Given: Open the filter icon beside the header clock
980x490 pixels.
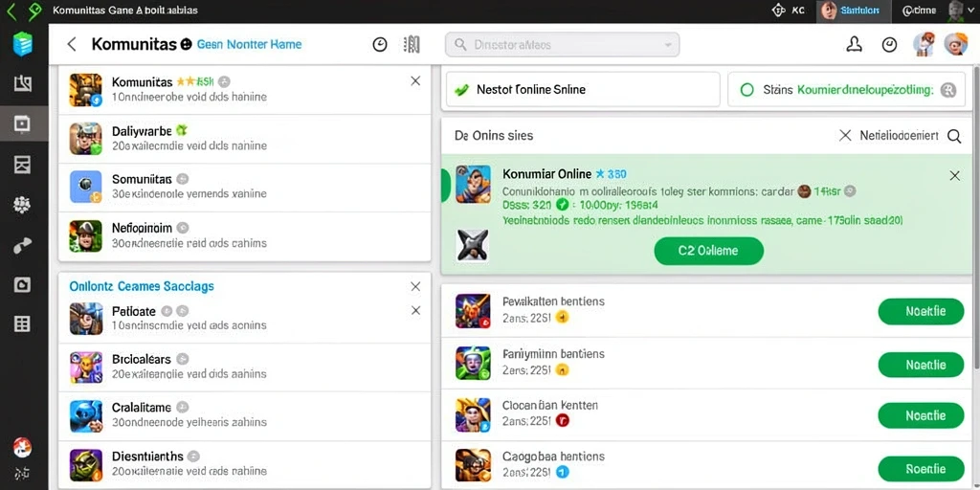Looking at the screenshot, I should pos(412,44).
